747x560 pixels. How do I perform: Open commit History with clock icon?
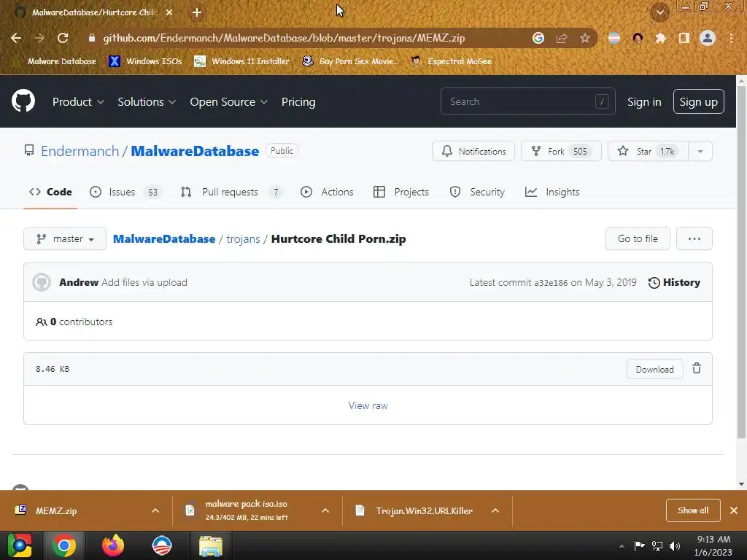click(x=674, y=282)
